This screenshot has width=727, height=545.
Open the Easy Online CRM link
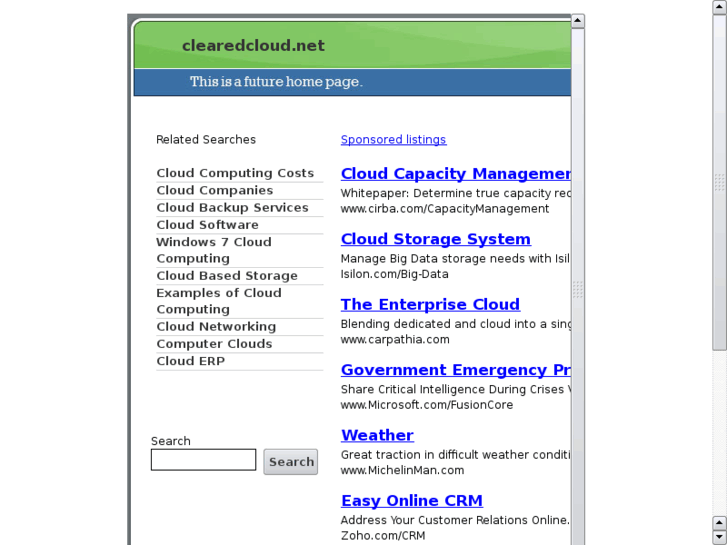[412, 500]
